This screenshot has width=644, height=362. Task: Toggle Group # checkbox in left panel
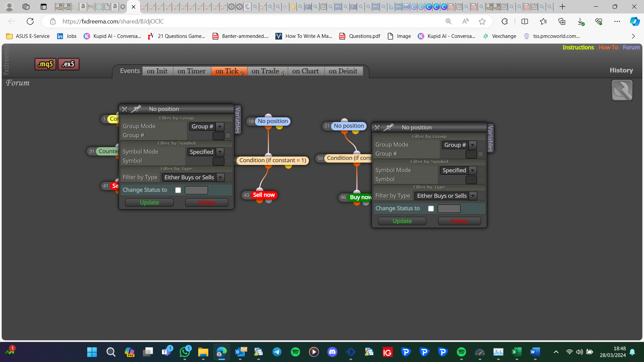pyautogui.click(x=228, y=136)
